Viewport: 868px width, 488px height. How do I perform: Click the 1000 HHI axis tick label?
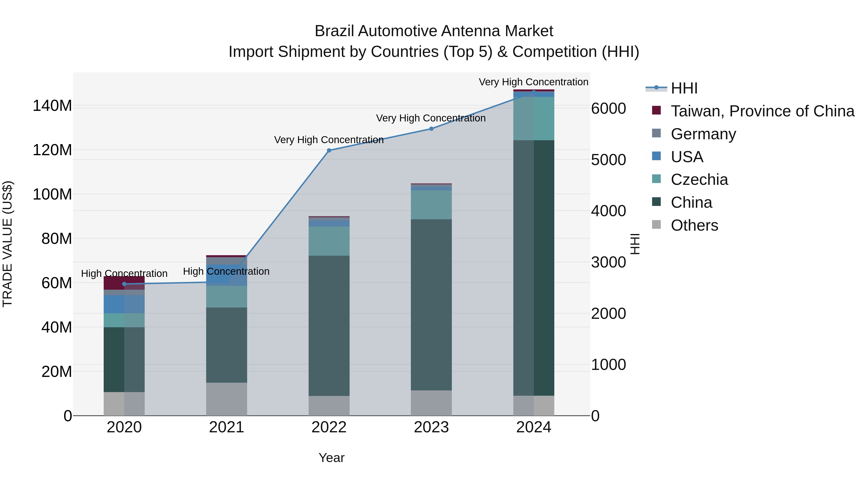click(609, 364)
